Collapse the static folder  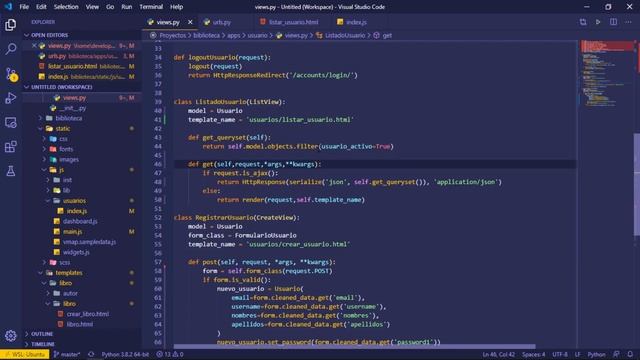click(62, 129)
